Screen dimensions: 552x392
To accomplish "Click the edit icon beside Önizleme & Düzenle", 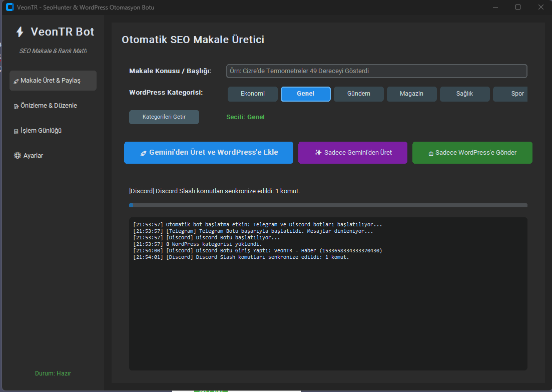I will (16, 106).
